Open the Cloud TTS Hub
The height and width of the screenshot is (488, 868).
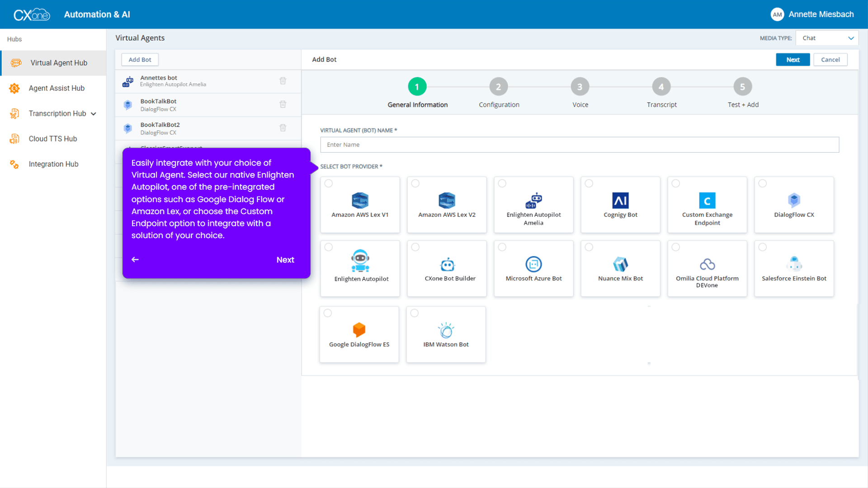coord(53,139)
